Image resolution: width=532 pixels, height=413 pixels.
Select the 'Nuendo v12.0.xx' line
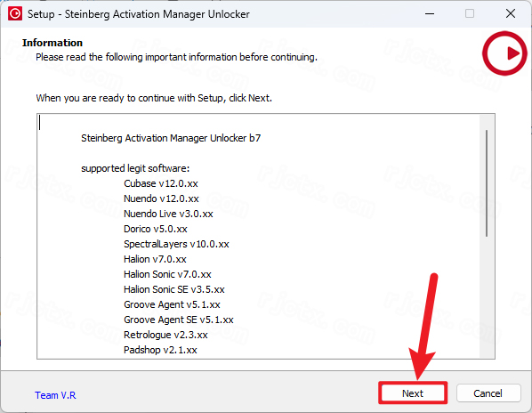pos(161,198)
